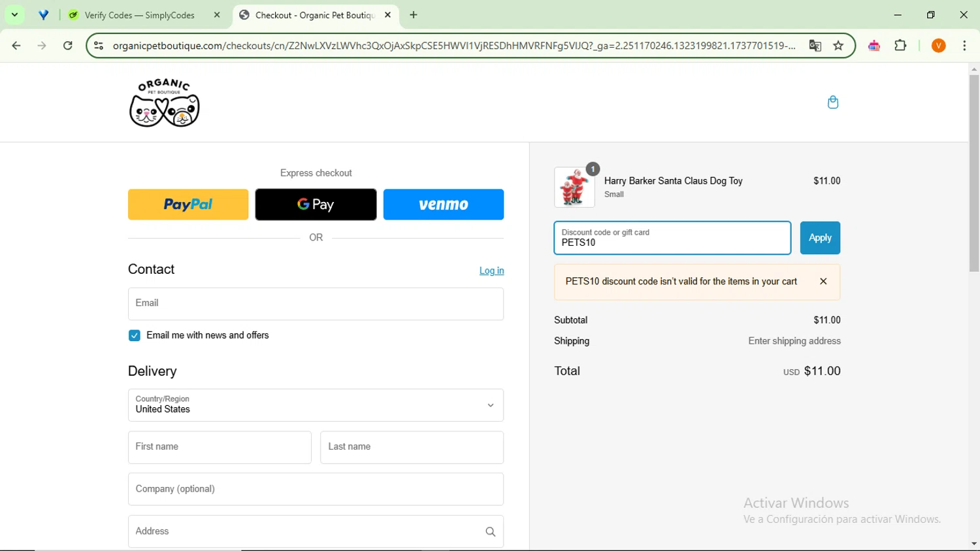Click the scrollbar up arrow
Viewport: 980px width, 551px height.
[x=974, y=69]
